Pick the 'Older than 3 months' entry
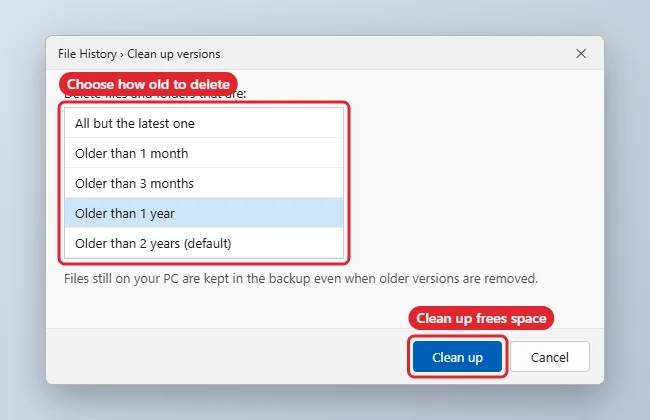 pyautogui.click(x=204, y=183)
